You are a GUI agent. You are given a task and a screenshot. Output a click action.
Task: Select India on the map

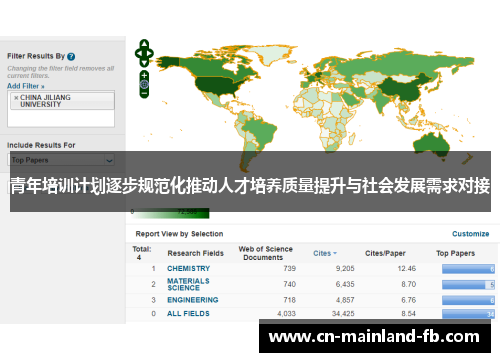[382, 101]
